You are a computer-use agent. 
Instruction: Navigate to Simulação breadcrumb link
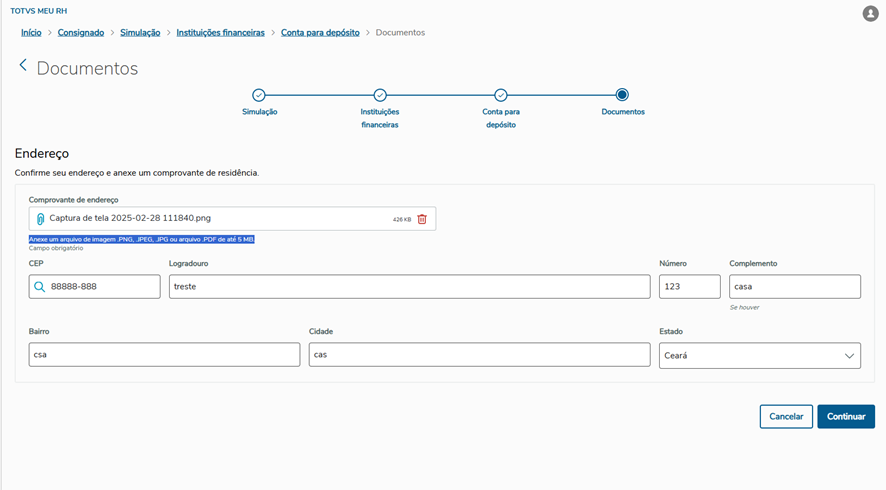(140, 33)
